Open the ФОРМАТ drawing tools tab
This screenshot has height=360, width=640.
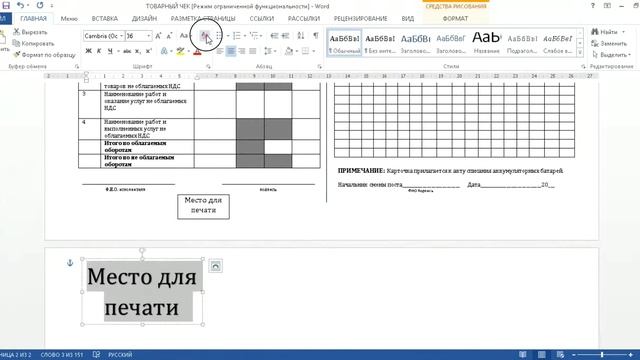[455, 18]
